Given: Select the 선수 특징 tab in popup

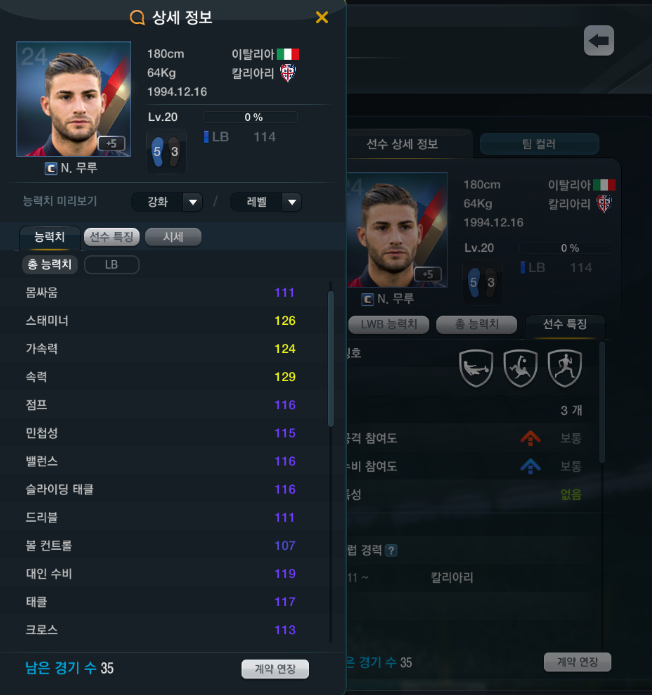Looking at the screenshot, I should (x=112, y=237).
